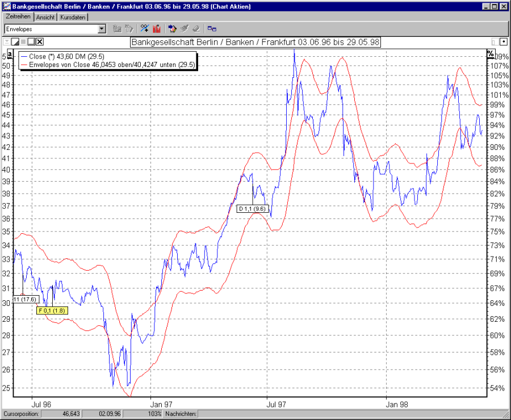The height and width of the screenshot is (420, 511).
Task: Open the Envelopes indicator dropdown
Action: [x=102, y=28]
